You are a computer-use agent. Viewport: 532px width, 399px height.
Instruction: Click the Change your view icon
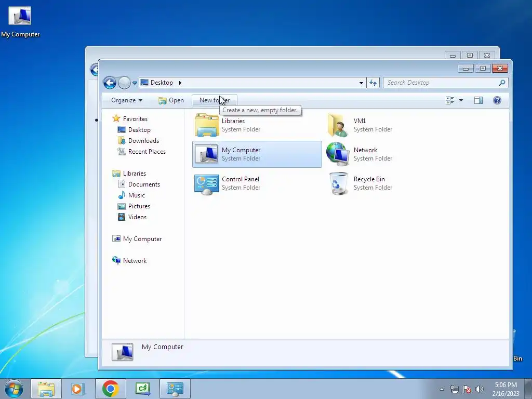coord(450,100)
